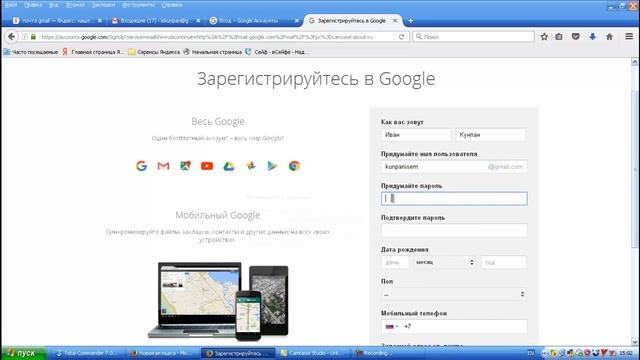640x360 pixels.
Task: Open 'Сейф - еСейфе' bookmark
Action: click(277, 52)
